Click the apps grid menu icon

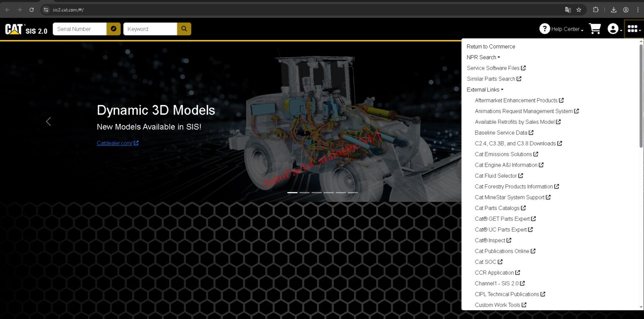pos(633,29)
